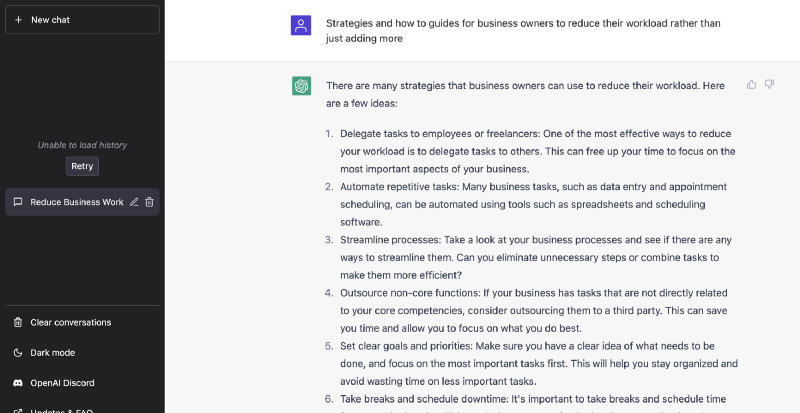Screen dimensions: 800x413
Task: Select Clear conversations in the sidebar
Action: (x=70, y=322)
